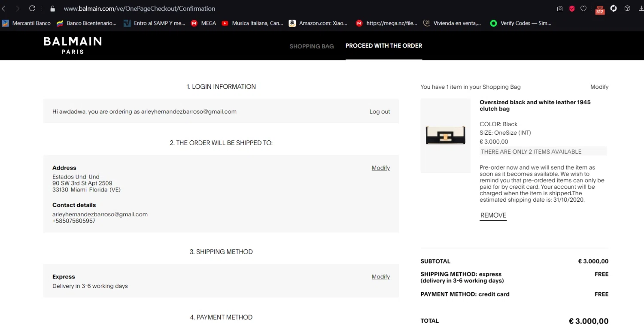Viewport: 644px width, 327px height.
Task: Open the Vivienda en venta bookmark
Action: point(452,23)
